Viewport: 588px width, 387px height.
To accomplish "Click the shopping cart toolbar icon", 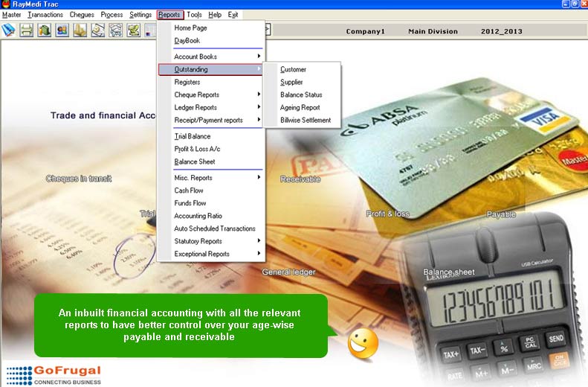I will pos(115,30).
